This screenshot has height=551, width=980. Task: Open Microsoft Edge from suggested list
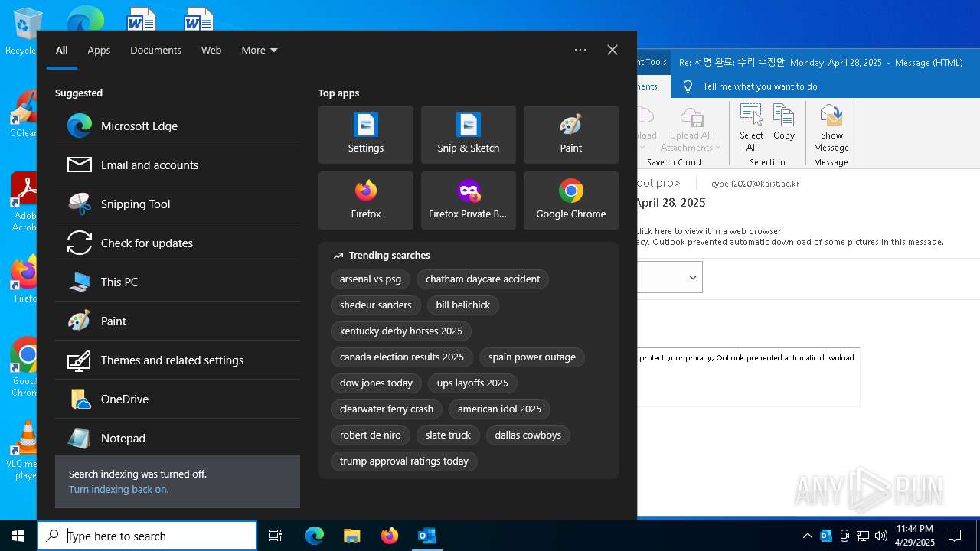click(178, 126)
